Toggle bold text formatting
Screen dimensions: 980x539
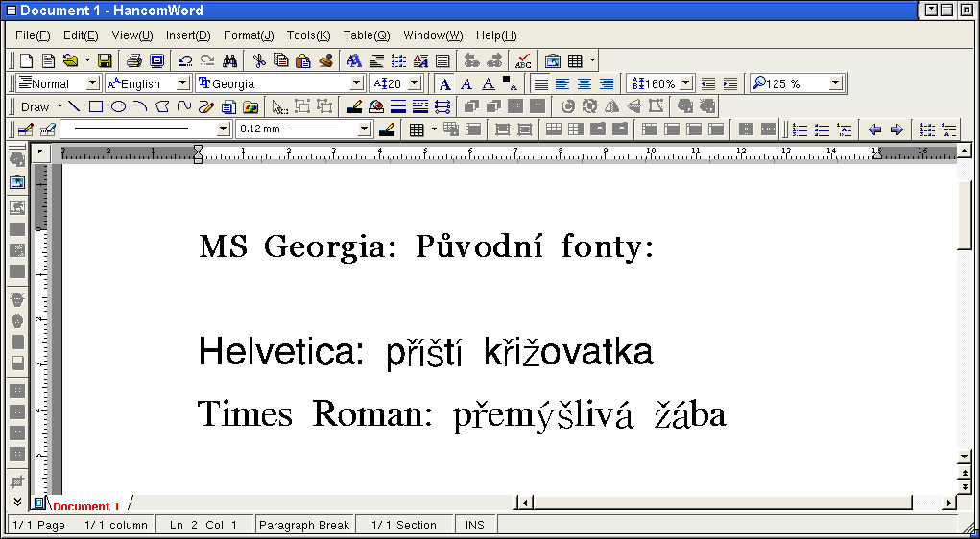point(444,83)
